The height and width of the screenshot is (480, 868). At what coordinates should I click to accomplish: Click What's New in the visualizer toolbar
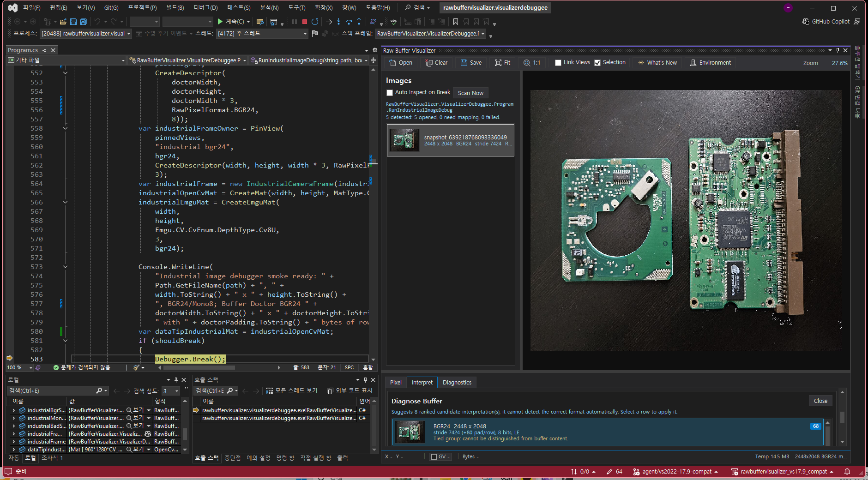(657, 63)
